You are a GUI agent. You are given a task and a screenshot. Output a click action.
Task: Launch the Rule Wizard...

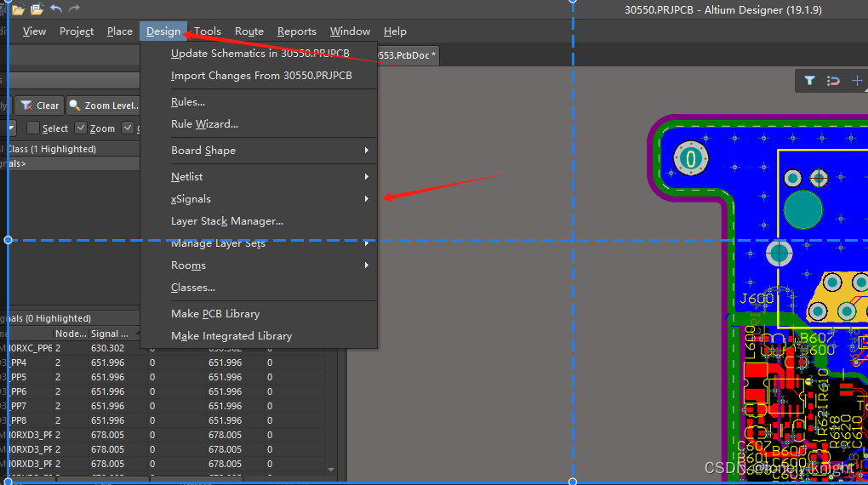(259, 124)
